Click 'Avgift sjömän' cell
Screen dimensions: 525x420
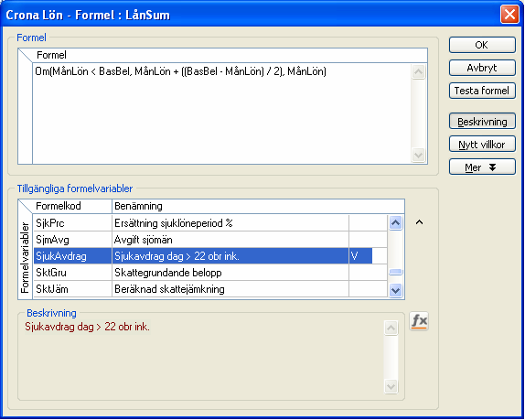pyautogui.click(x=230, y=240)
